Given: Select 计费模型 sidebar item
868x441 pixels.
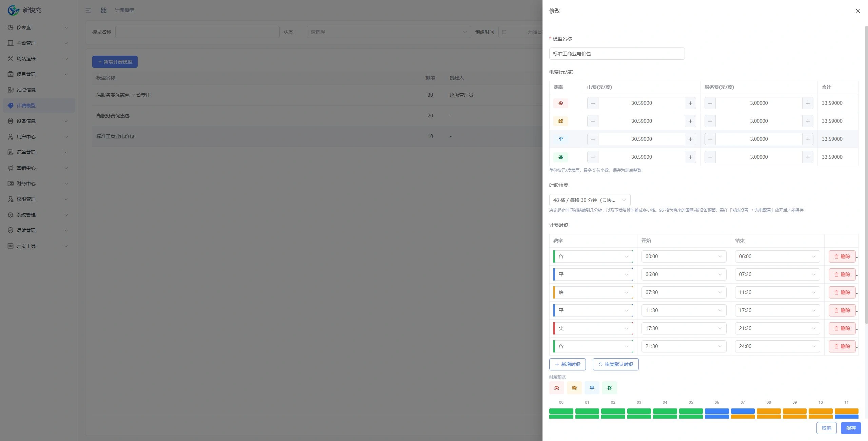Looking at the screenshot, I should tap(39, 106).
